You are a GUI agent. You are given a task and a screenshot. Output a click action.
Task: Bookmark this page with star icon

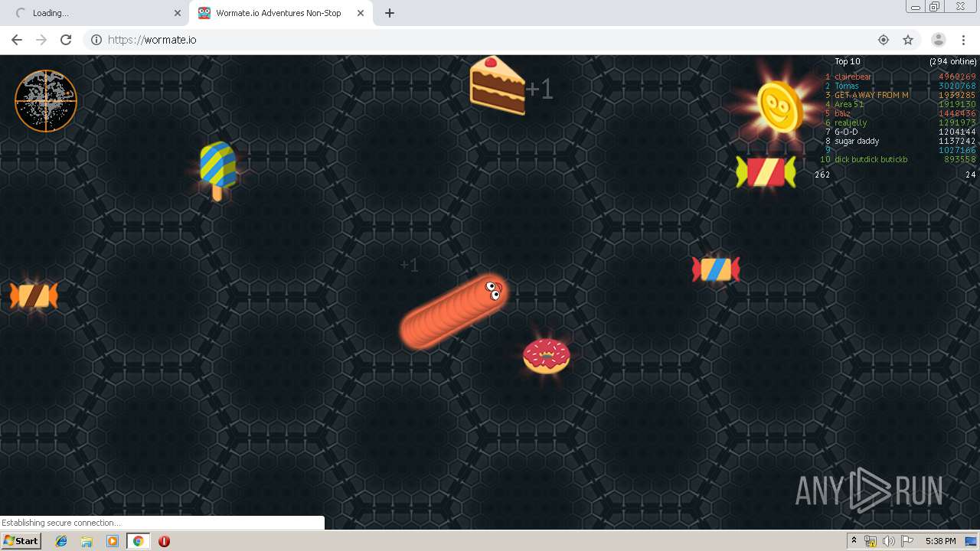908,40
